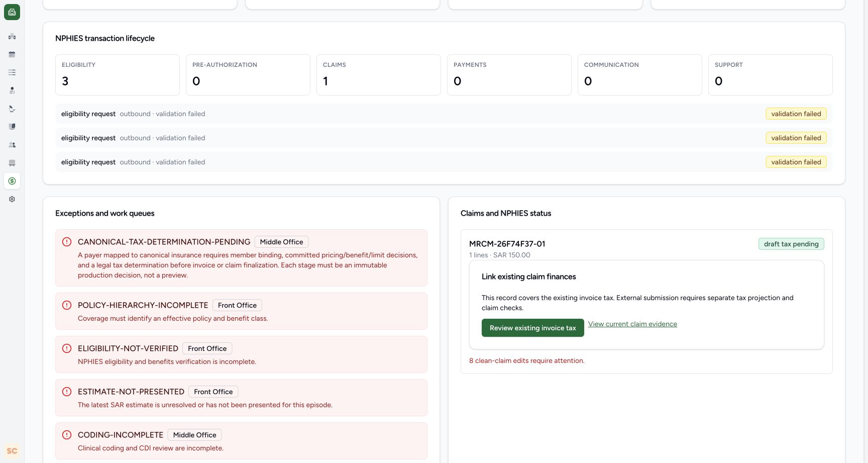Click Front Office tag on ELIGIBILITY-NOT-VERIFIED
868x463 pixels.
point(207,348)
